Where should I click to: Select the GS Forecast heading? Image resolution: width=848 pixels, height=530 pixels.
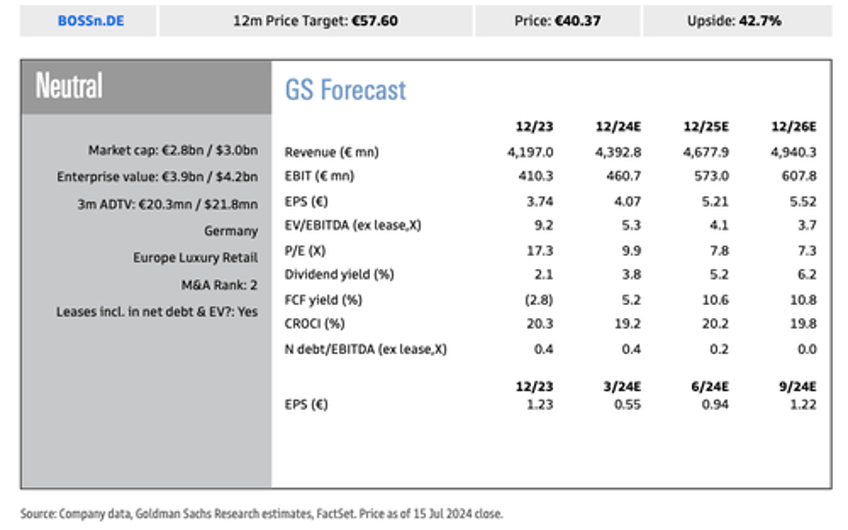[346, 90]
